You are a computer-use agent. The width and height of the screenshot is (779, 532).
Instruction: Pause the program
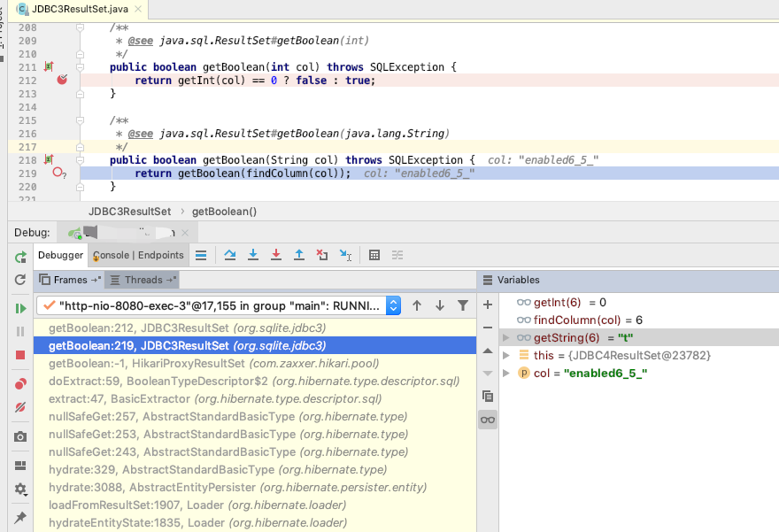[x=20, y=331]
